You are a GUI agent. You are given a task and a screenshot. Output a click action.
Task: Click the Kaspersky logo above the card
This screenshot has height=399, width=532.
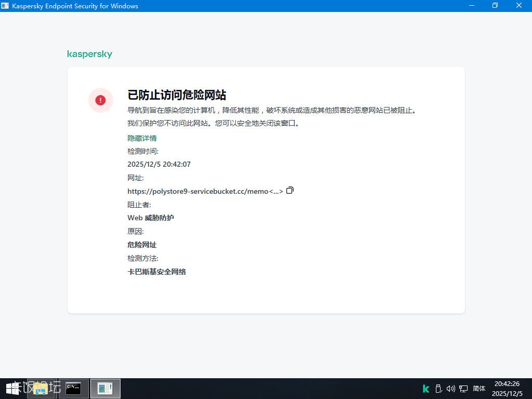(x=89, y=55)
